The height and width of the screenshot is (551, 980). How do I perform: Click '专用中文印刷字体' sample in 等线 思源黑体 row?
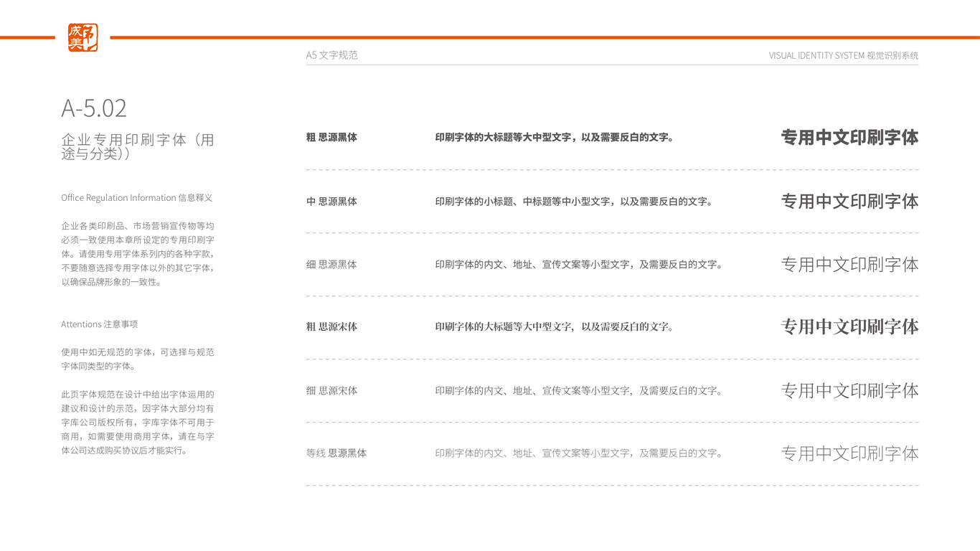(x=849, y=453)
